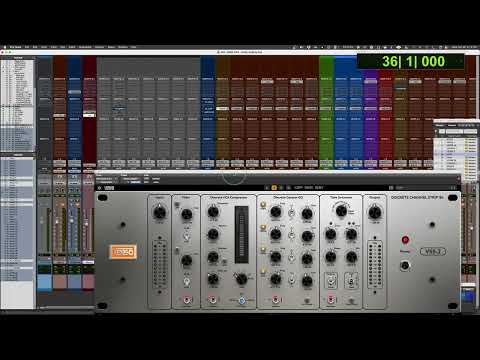This screenshot has height=360, width=480.
Task: Toggle the Filters section red bypass switch
Action: 187,300
